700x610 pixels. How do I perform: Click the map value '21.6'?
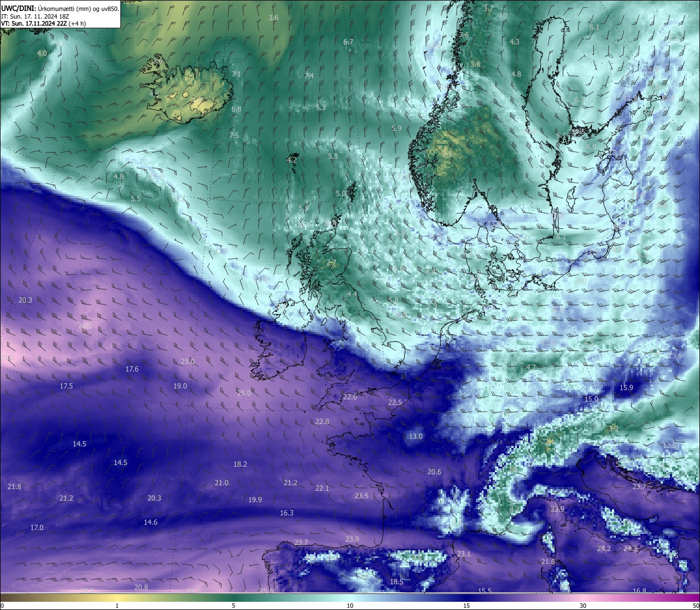[x=548, y=561]
